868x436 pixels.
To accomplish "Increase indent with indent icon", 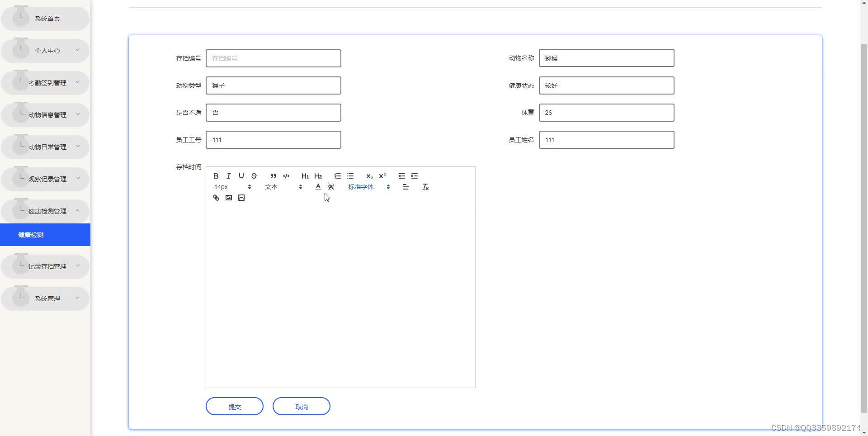I will pos(415,176).
